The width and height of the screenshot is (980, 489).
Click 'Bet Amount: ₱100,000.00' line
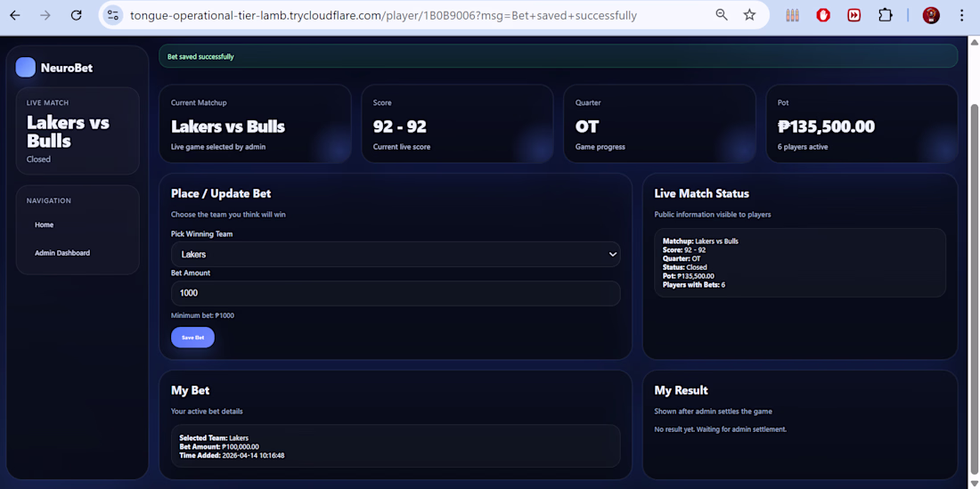[219, 447]
